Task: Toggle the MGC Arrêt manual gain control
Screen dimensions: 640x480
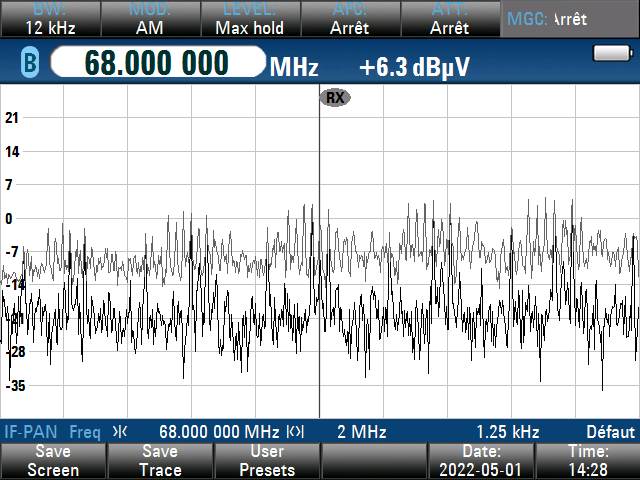Action: (x=570, y=19)
